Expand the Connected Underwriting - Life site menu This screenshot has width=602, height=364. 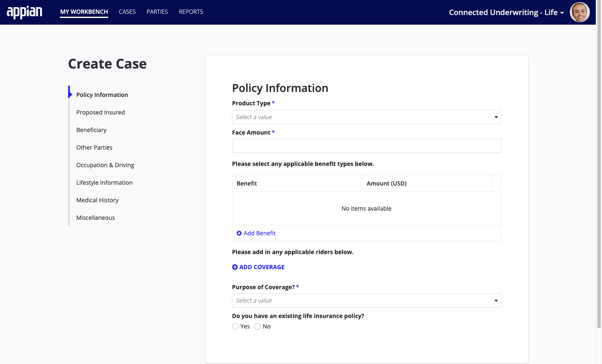pos(506,13)
